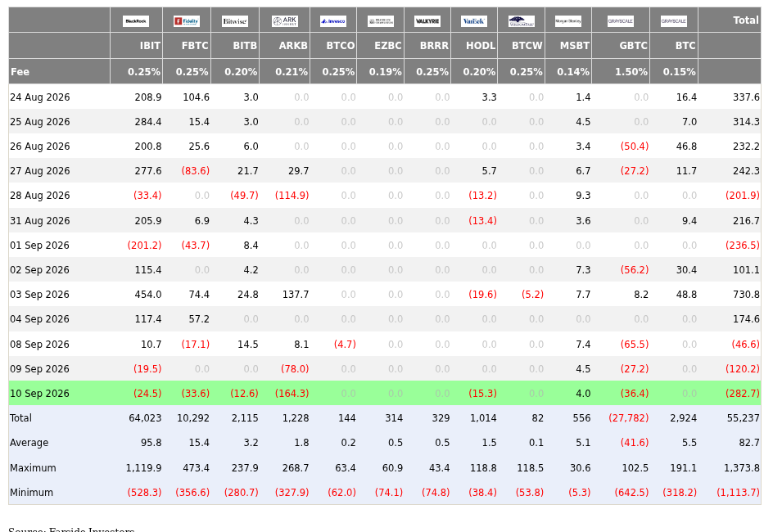
Task: Click the WisdomTree logo icon
Action: (x=521, y=21)
